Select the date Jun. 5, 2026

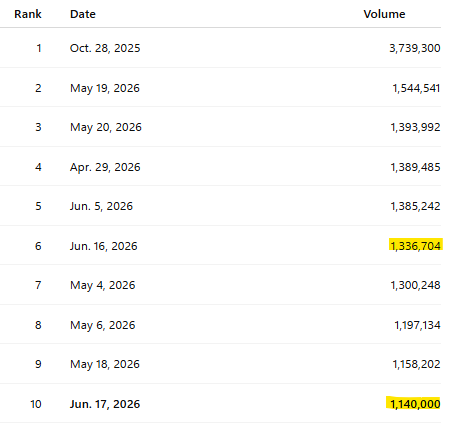[101, 206]
